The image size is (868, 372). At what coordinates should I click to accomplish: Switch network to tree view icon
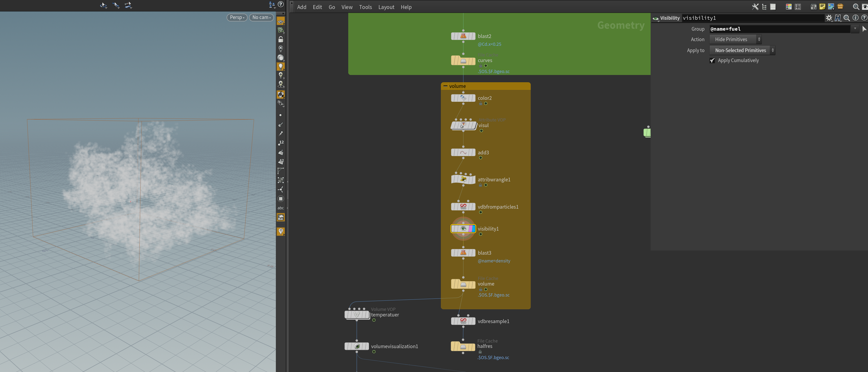pos(764,7)
